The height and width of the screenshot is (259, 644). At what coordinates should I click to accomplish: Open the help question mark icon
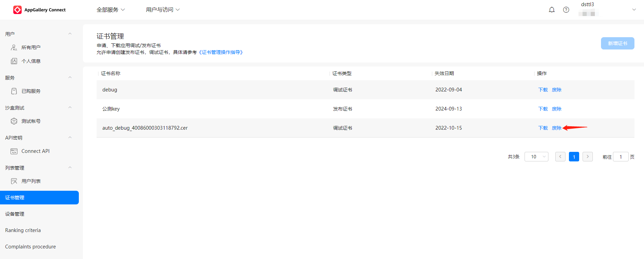[x=566, y=10]
